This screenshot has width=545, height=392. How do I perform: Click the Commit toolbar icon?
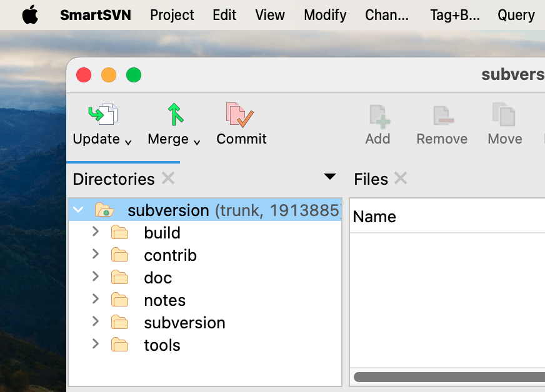[x=240, y=115]
